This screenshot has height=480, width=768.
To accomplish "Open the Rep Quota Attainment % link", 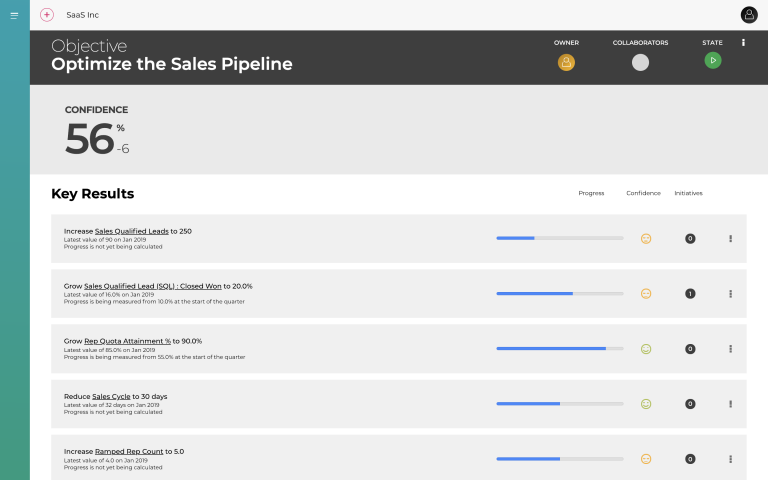I will coord(127,341).
